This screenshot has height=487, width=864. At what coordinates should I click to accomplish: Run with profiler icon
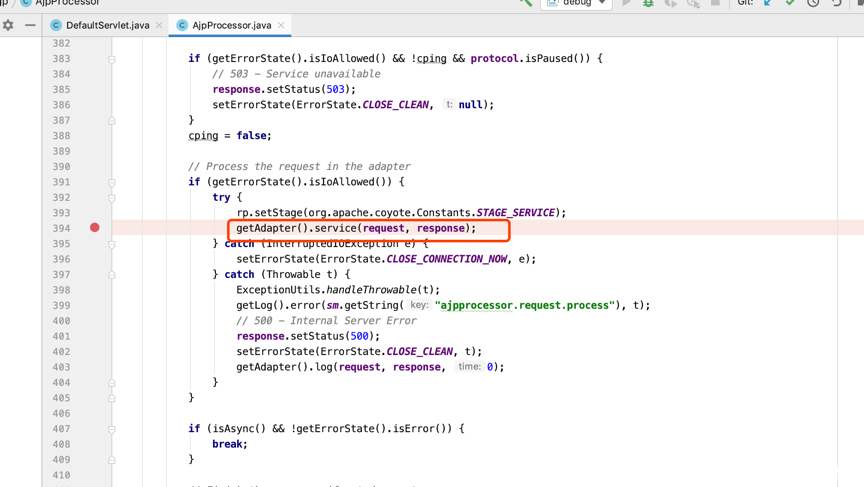coord(693,3)
